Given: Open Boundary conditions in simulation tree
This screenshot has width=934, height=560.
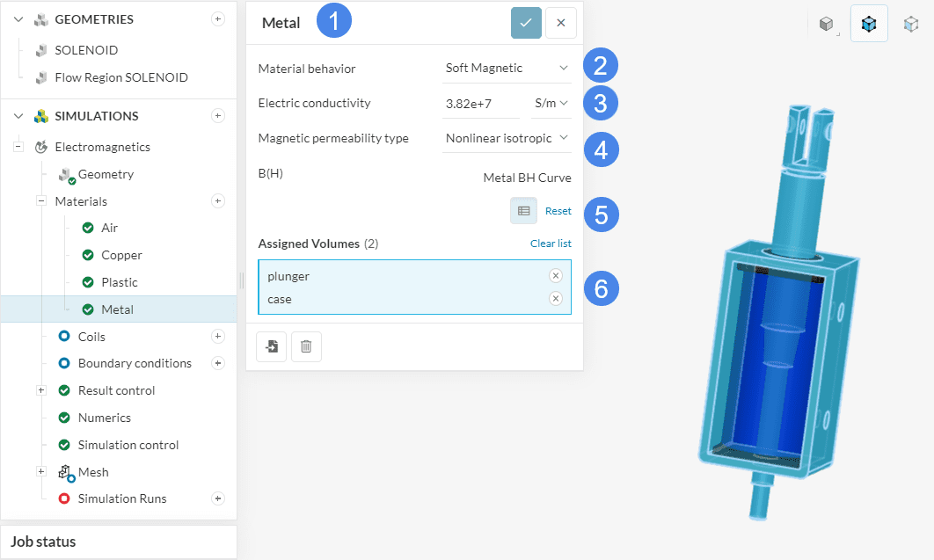Looking at the screenshot, I should click(x=135, y=363).
